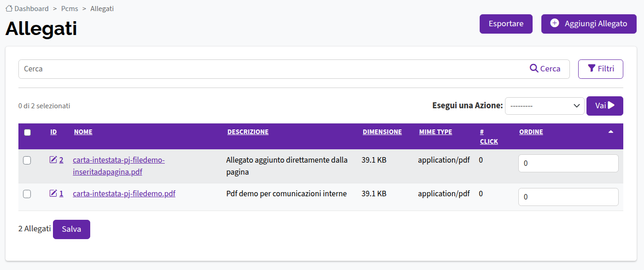Screen dimensions: 644x270
Task: Click the Allegati breadcrumb text
Action: (102, 9)
